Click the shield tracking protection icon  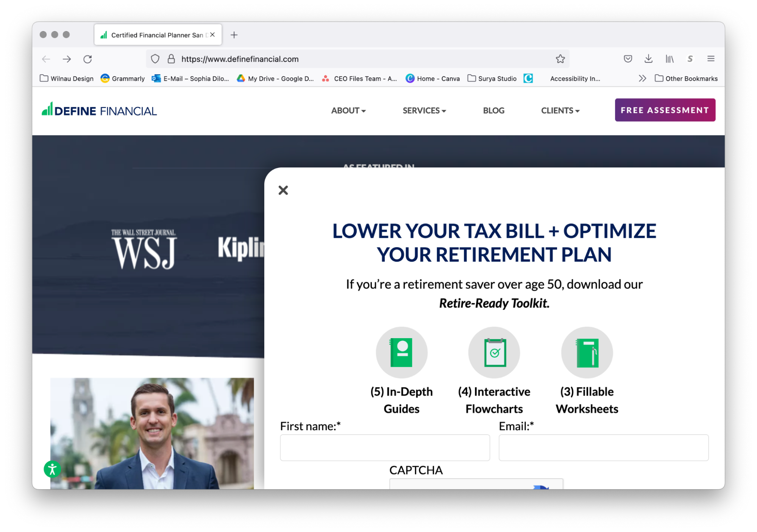[155, 59]
